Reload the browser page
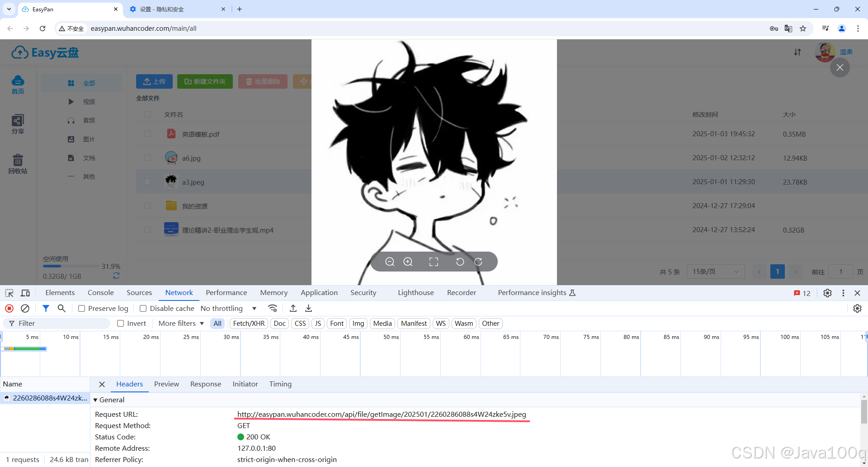 (42, 29)
